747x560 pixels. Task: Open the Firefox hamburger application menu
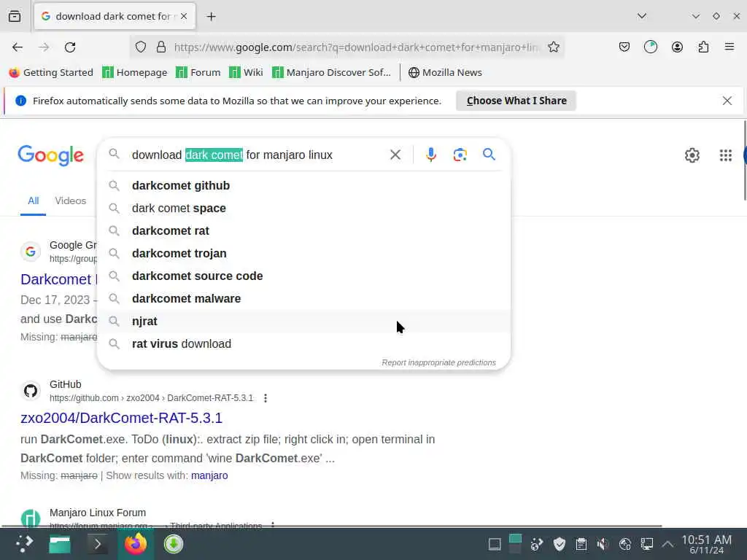coord(729,47)
